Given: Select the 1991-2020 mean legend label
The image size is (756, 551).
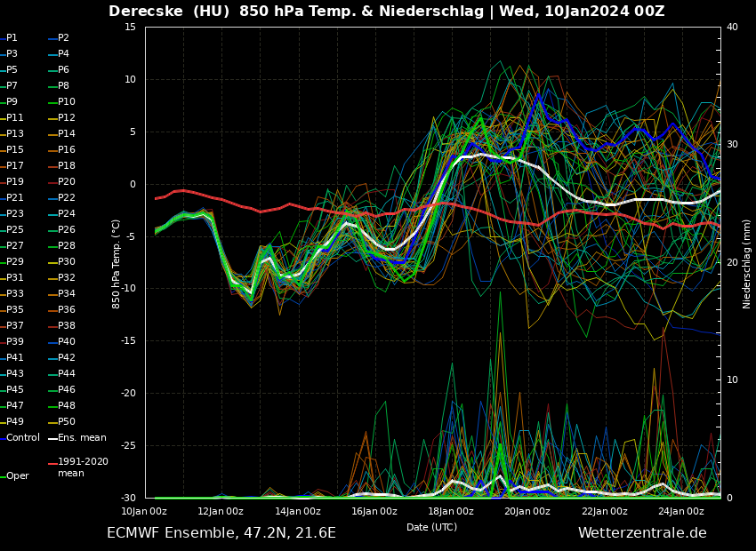Looking at the screenshot, I should click(x=83, y=467).
